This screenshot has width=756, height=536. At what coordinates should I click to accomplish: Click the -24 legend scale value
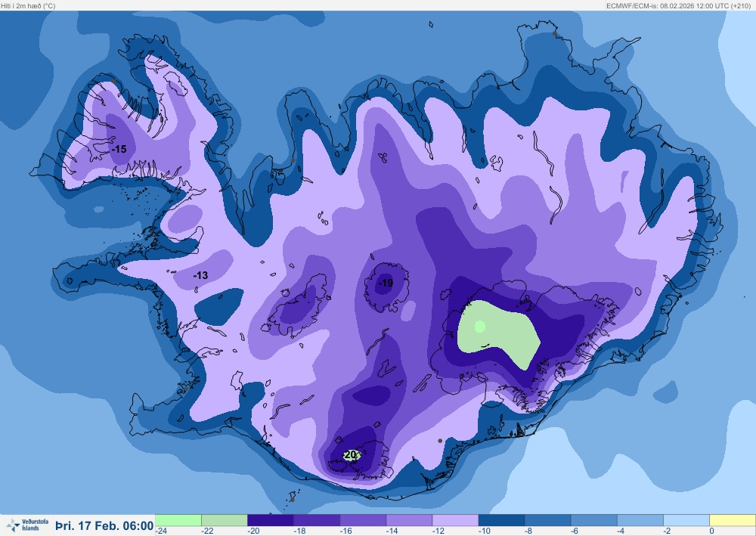[162, 531]
